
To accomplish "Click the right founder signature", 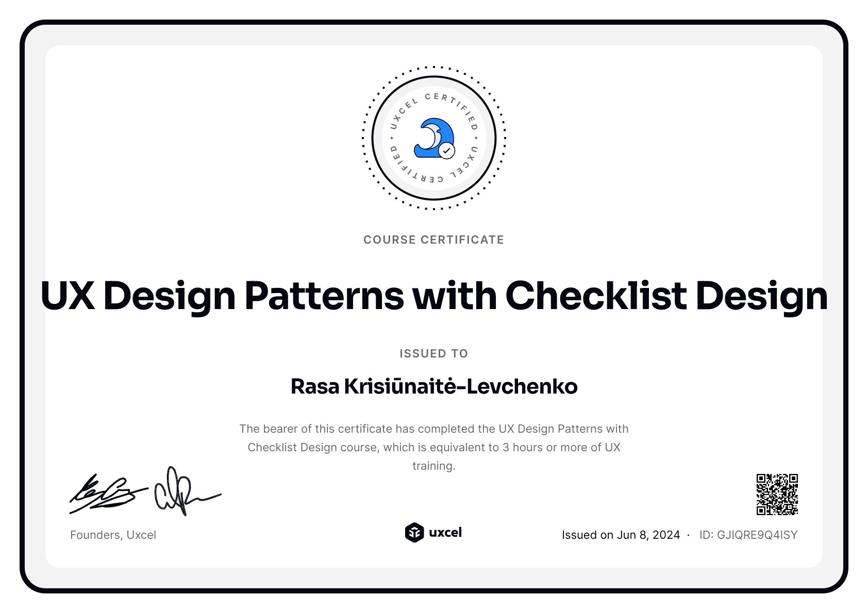I will pos(183,493).
